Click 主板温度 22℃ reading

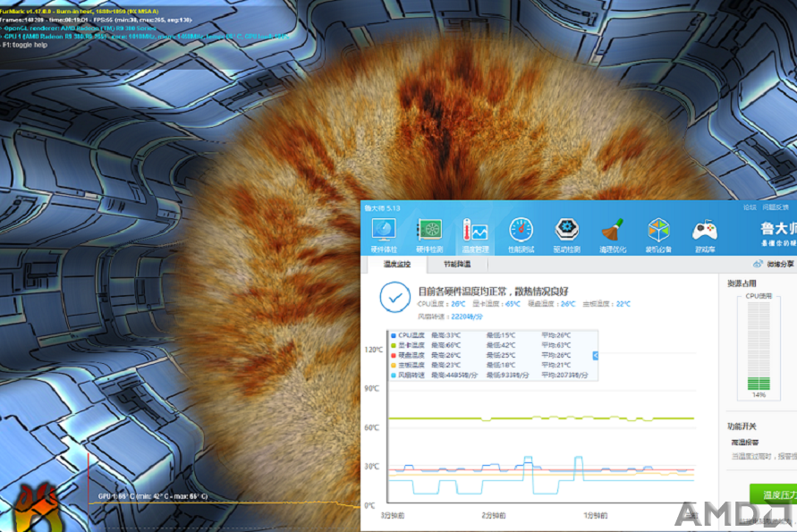(606, 304)
